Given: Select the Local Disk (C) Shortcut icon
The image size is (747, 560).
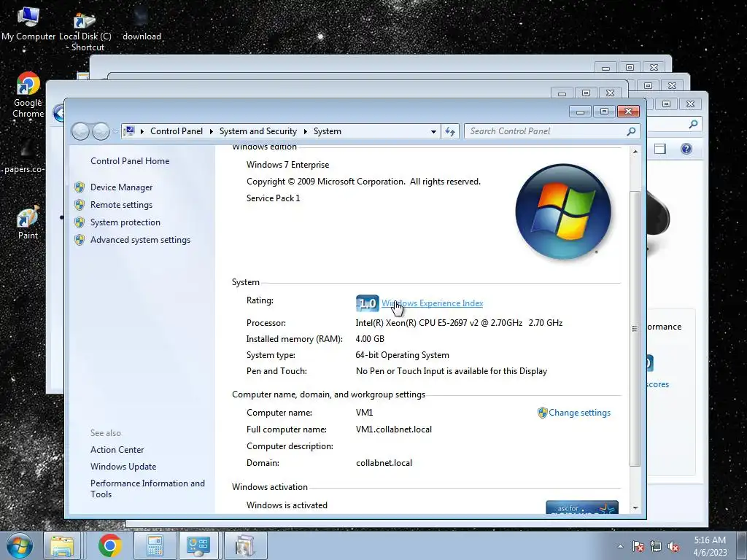Looking at the screenshot, I should tap(85, 32).
